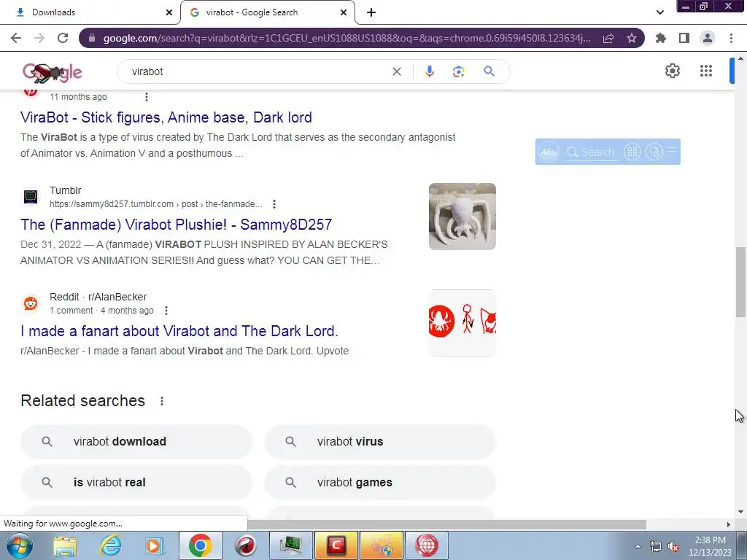
Task: Click the Tumblr site favicon
Action: click(x=31, y=197)
